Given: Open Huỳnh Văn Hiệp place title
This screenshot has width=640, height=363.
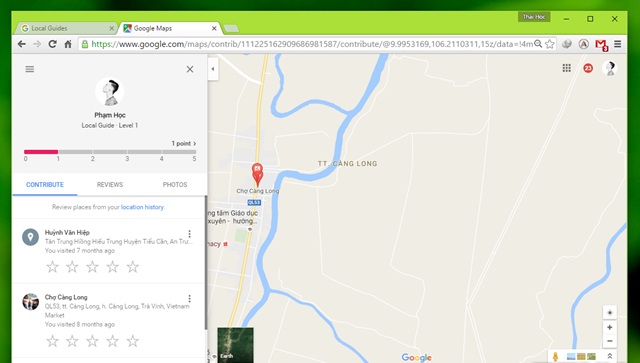Looking at the screenshot, I should (67, 232).
